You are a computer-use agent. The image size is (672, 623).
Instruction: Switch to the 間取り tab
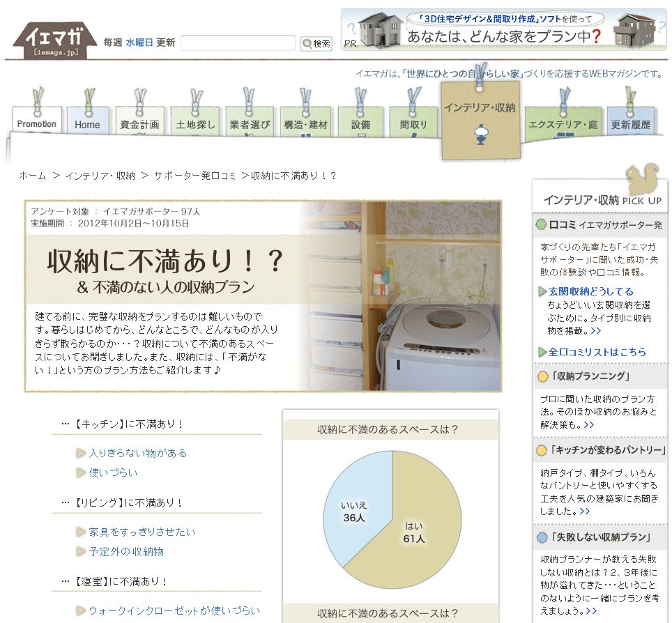(413, 121)
